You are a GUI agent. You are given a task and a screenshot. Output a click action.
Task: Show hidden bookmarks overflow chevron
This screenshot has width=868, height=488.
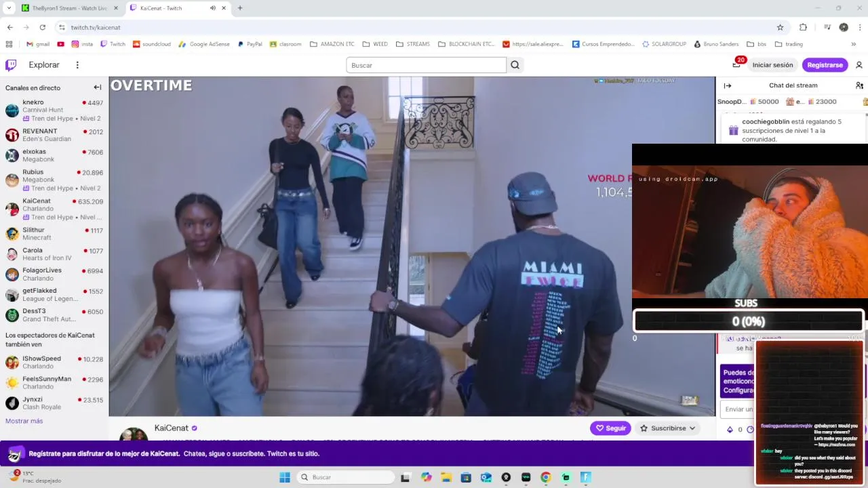pyautogui.click(x=853, y=44)
